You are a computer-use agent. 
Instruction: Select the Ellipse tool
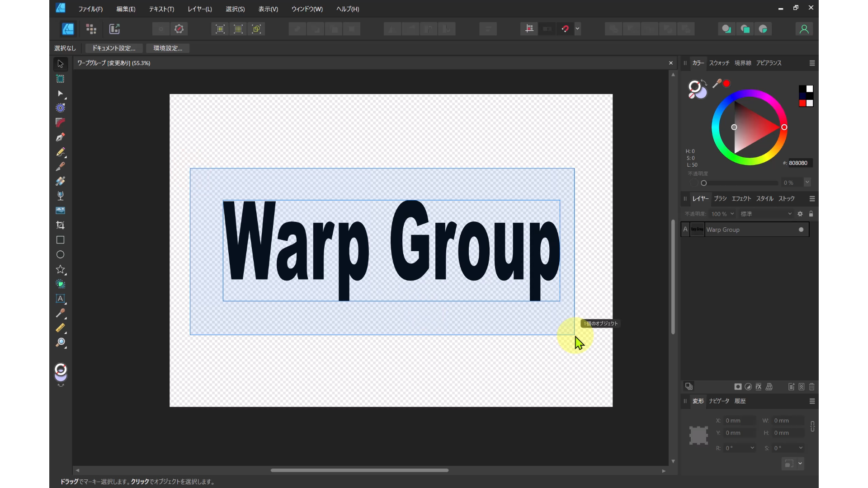(x=60, y=254)
